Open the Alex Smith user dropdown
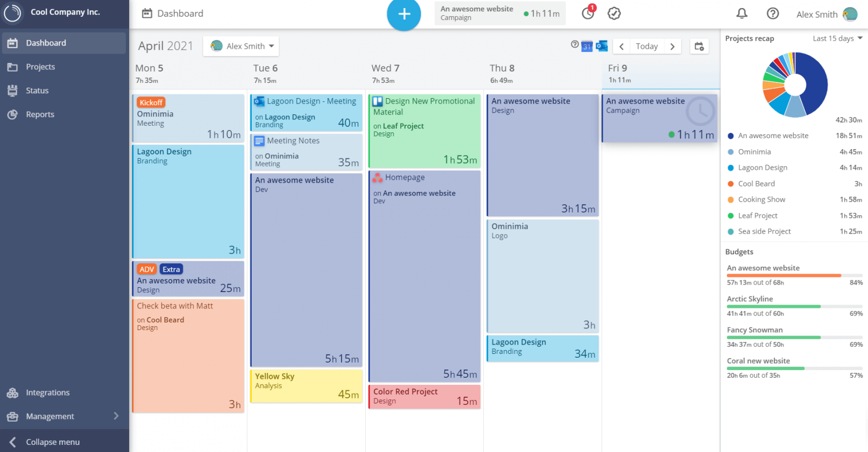This screenshot has height=452, width=868. click(x=241, y=46)
